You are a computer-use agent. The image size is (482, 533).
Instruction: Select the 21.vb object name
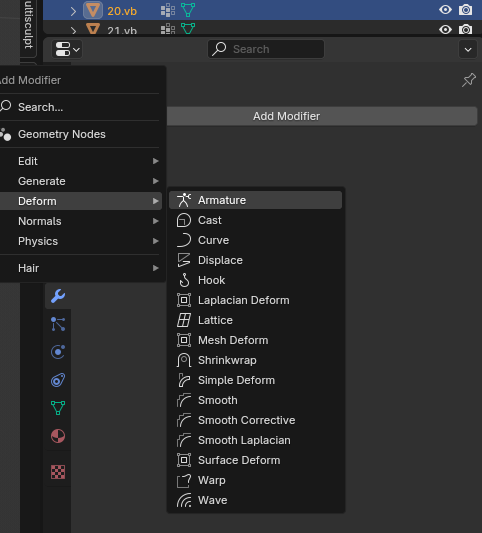click(x=122, y=31)
